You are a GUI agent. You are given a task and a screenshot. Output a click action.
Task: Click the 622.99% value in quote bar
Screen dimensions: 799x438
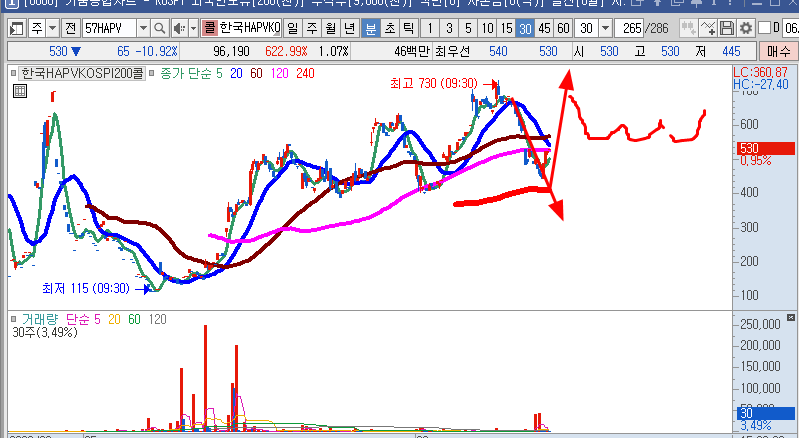point(286,51)
